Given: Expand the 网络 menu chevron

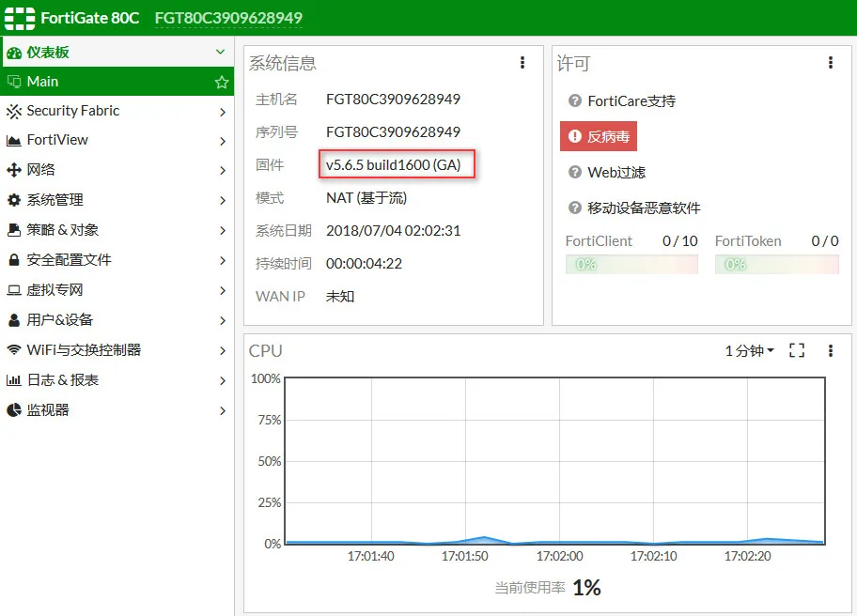Looking at the screenshot, I should [223, 170].
